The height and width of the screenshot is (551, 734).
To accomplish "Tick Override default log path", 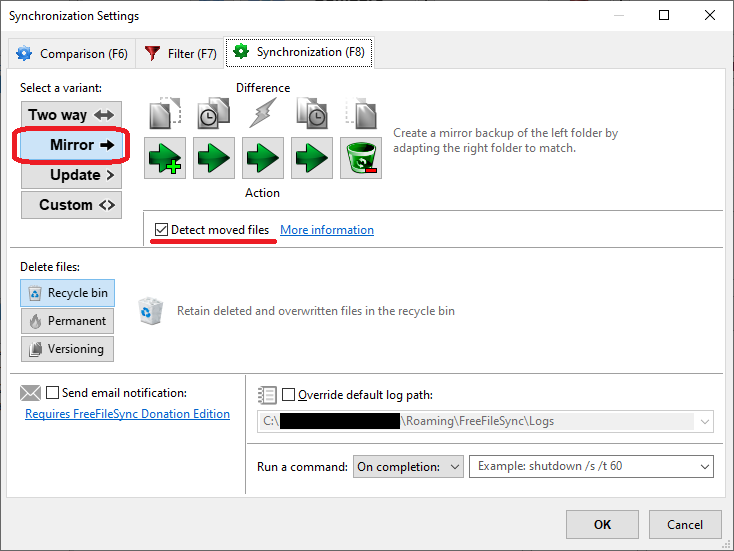I will [x=289, y=394].
